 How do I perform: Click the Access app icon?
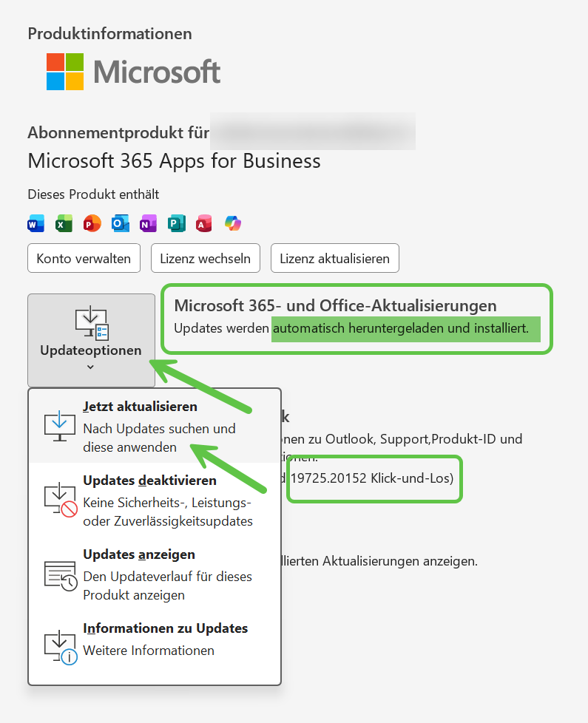[204, 224]
